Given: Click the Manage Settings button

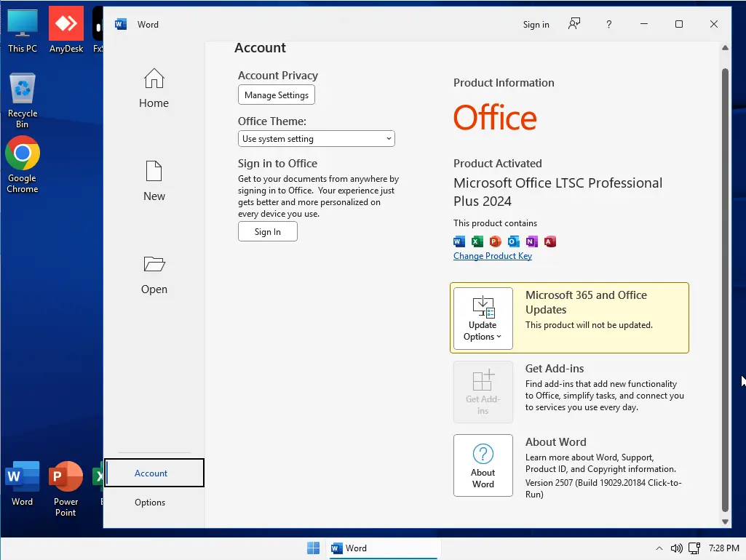Looking at the screenshot, I should pyautogui.click(x=277, y=95).
